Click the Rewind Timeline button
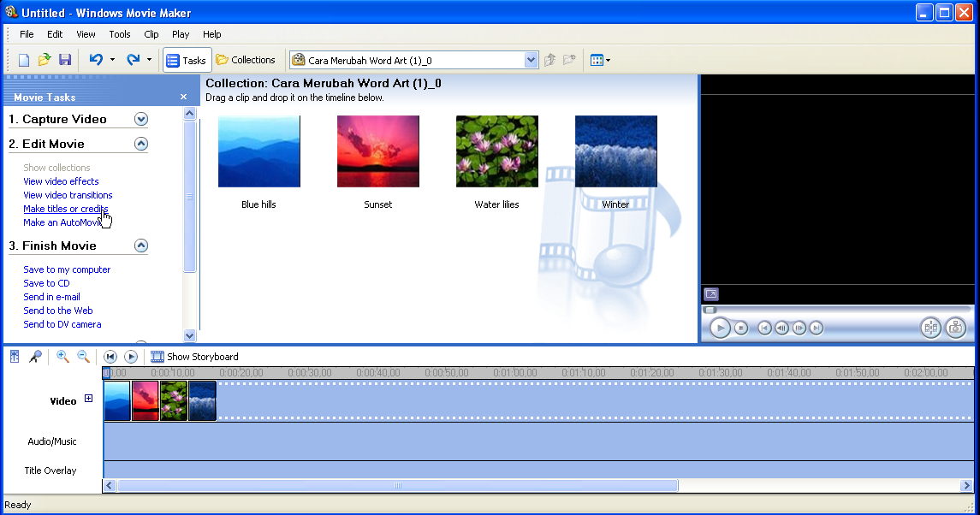Viewport: 980px width, 515px height. 110,357
